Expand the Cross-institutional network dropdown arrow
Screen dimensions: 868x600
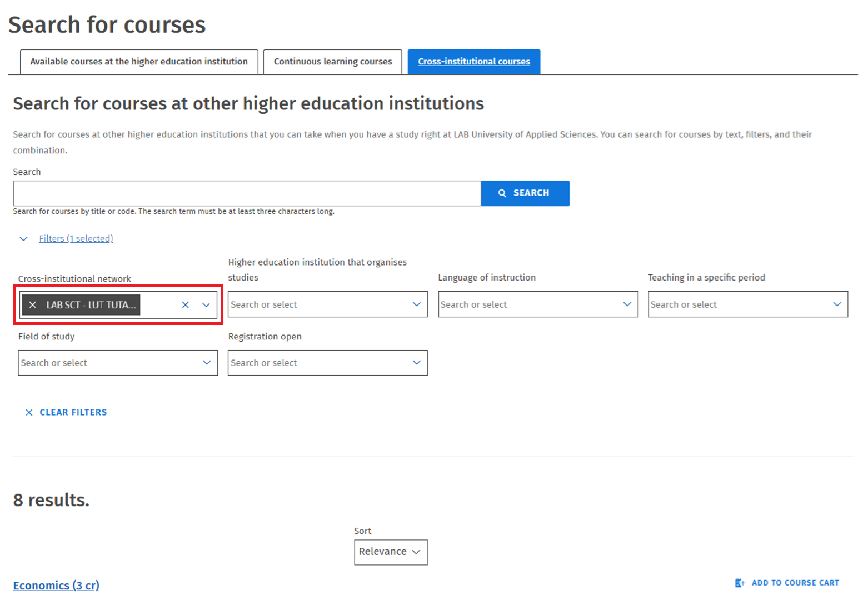206,305
